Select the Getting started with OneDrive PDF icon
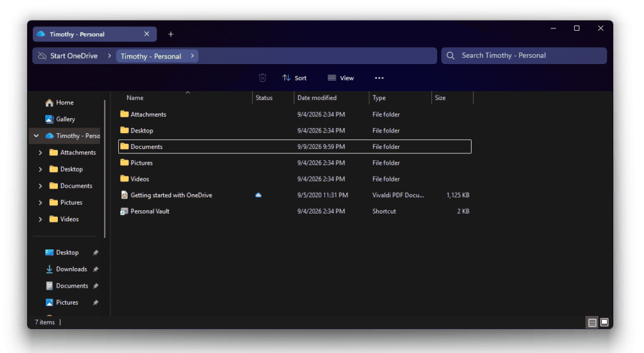 tap(124, 195)
